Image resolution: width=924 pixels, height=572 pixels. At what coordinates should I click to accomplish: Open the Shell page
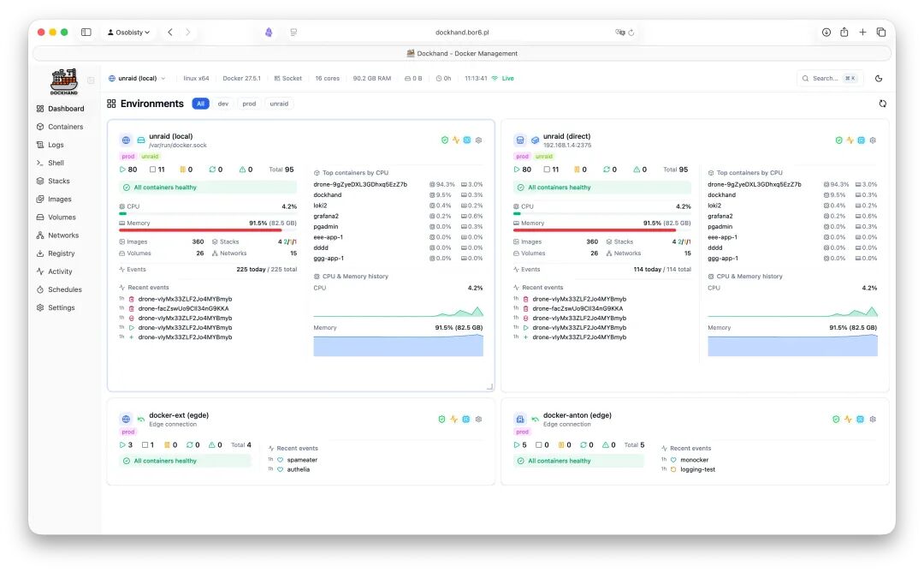coord(50,163)
